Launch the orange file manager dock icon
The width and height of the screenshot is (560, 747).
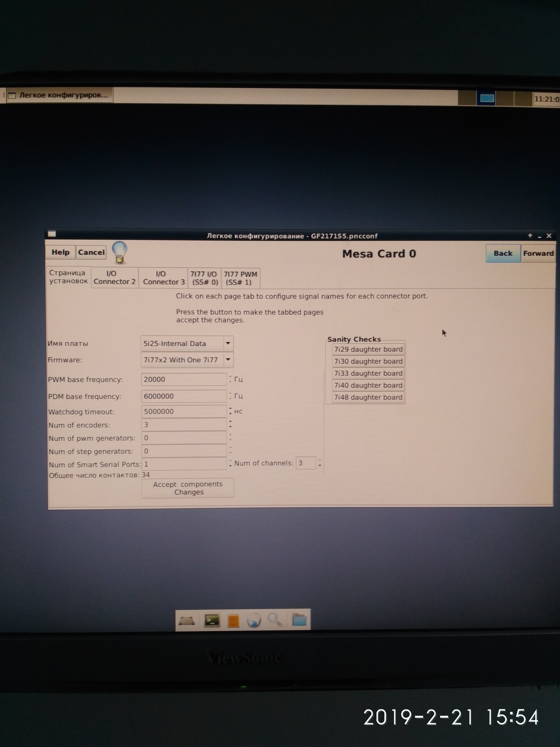(233, 621)
